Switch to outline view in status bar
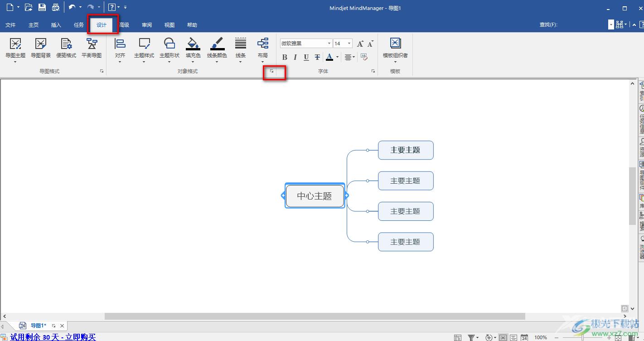The image size is (644, 341). tap(513, 337)
